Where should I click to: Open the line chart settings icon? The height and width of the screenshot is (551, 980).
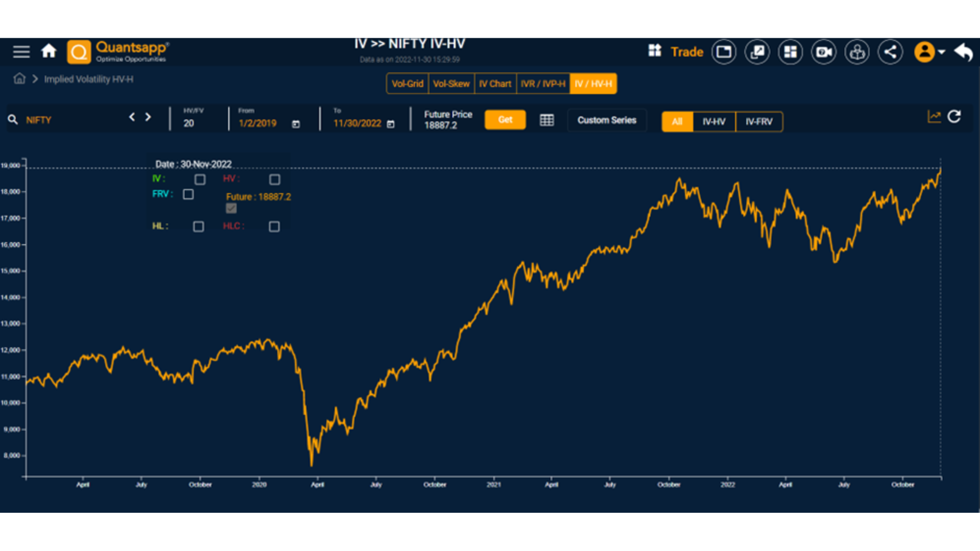(x=934, y=117)
